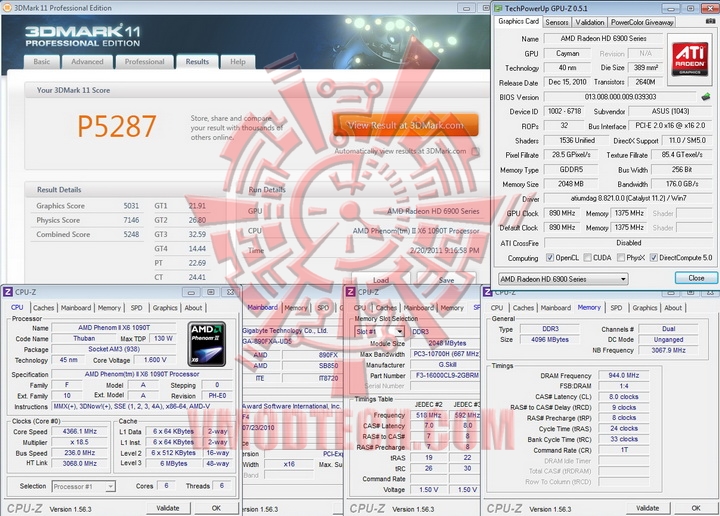
Task: Click the Part Number F3-16000CL9-2GBRM
Action: [x=447, y=375]
